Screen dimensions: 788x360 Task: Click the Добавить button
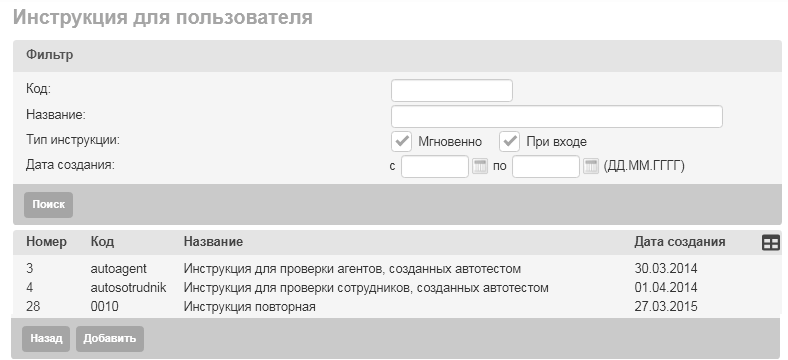tap(110, 339)
